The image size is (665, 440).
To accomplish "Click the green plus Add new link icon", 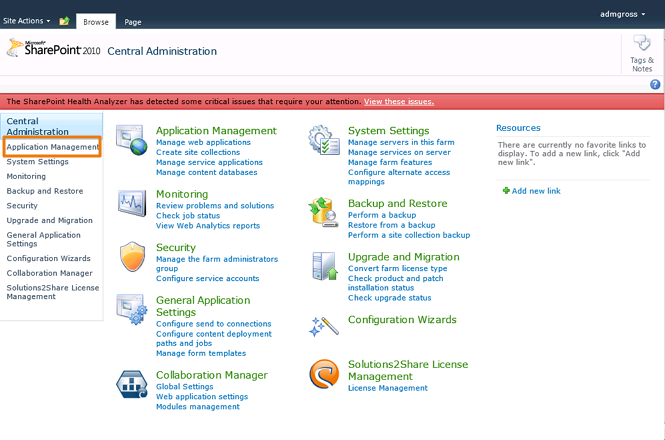I will click(506, 191).
